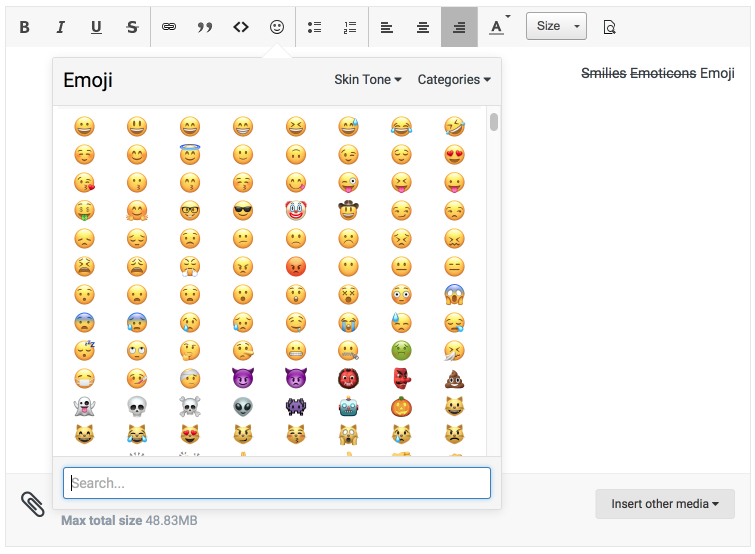Pick the skull and crossbones emoji
Viewport: 755px width, 554px height.
190,406
